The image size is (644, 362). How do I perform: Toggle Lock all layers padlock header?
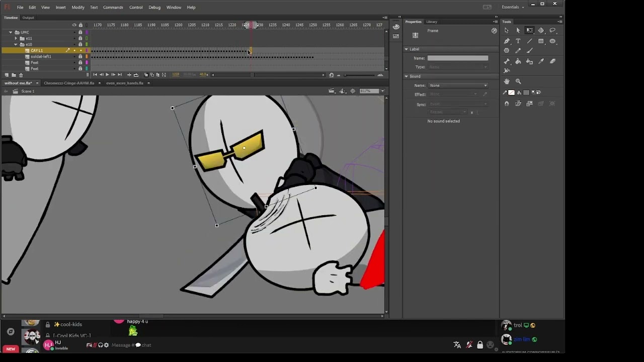[x=80, y=25]
